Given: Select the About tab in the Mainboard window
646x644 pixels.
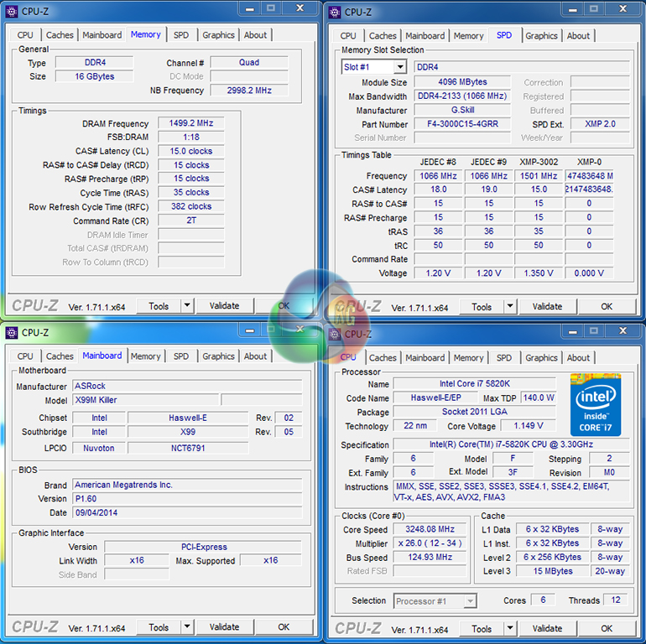Looking at the screenshot, I should click(255, 356).
